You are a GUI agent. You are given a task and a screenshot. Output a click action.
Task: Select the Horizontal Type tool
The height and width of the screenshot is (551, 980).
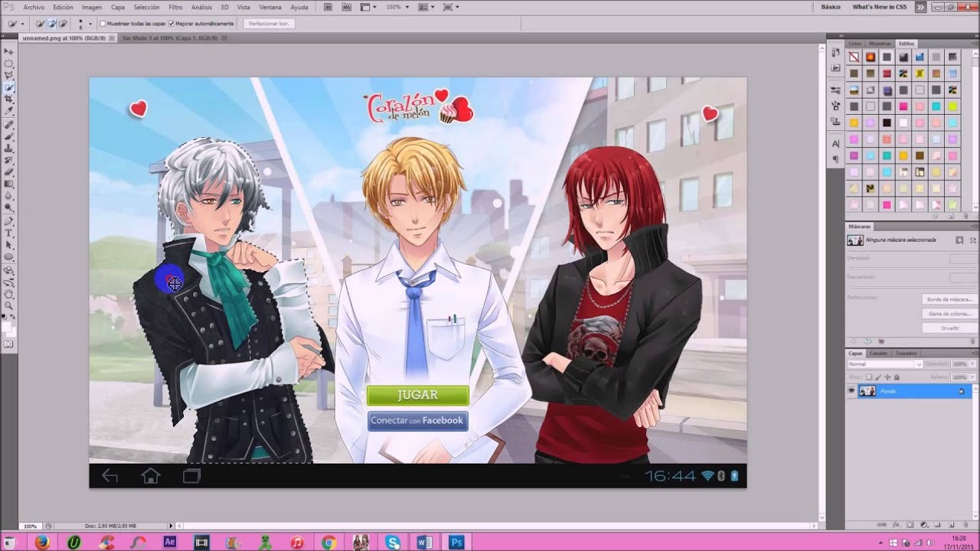point(9,233)
